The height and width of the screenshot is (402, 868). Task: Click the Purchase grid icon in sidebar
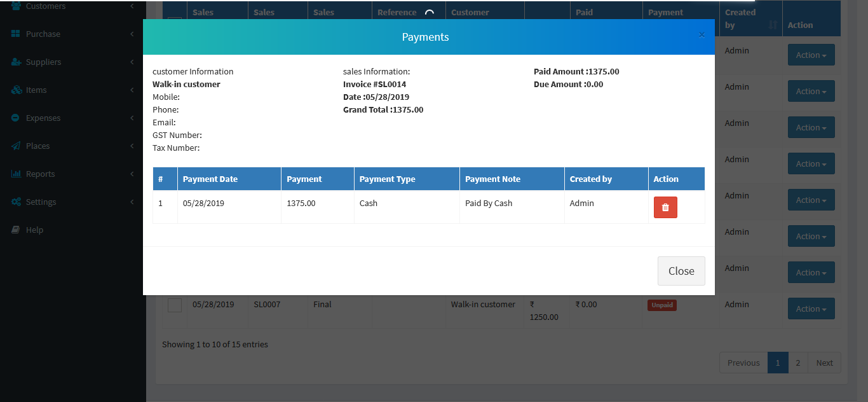click(x=16, y=34)
